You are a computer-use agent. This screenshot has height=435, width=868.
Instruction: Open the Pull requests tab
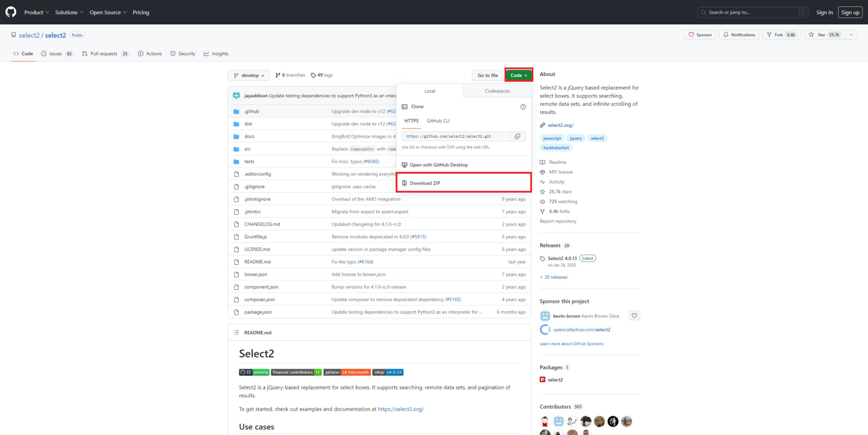tap(105, 54)
